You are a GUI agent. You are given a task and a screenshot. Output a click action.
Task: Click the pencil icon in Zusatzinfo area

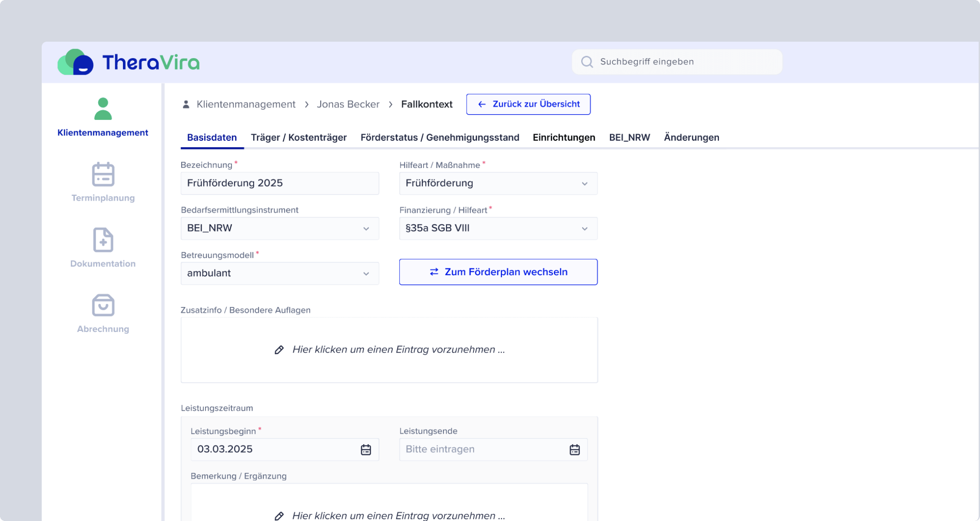pyautogui.click(x=278, y=350)
